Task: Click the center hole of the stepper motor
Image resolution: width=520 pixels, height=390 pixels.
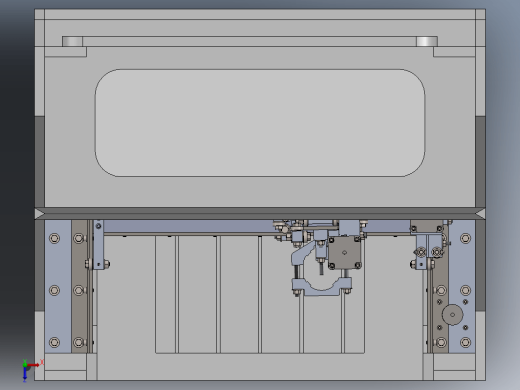Action: [345, 252]
